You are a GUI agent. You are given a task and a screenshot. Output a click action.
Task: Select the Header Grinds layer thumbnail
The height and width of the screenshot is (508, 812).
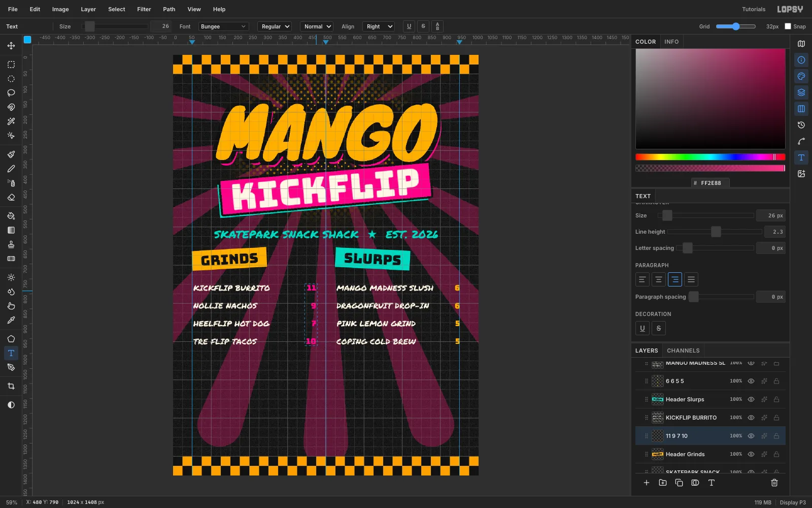(x=658, y=454)
